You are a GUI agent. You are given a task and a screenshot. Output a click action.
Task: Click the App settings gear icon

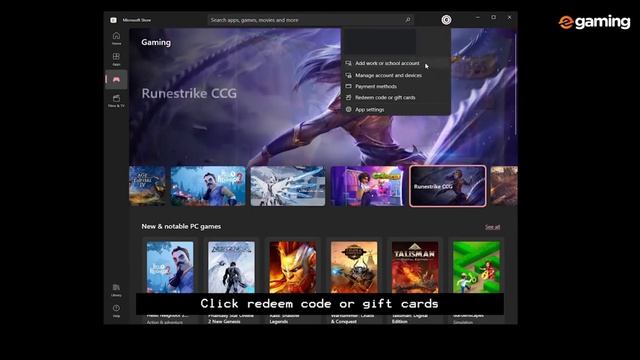coord(349,109)
